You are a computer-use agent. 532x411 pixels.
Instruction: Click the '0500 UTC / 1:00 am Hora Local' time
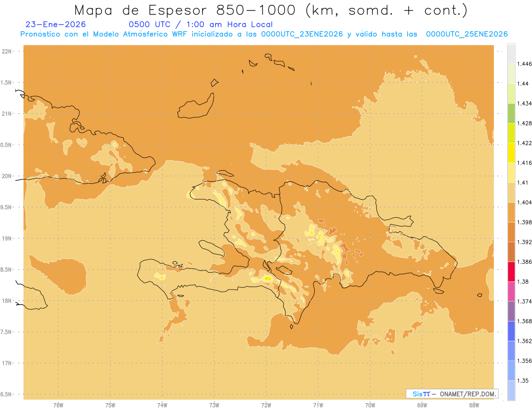point(201,25)
